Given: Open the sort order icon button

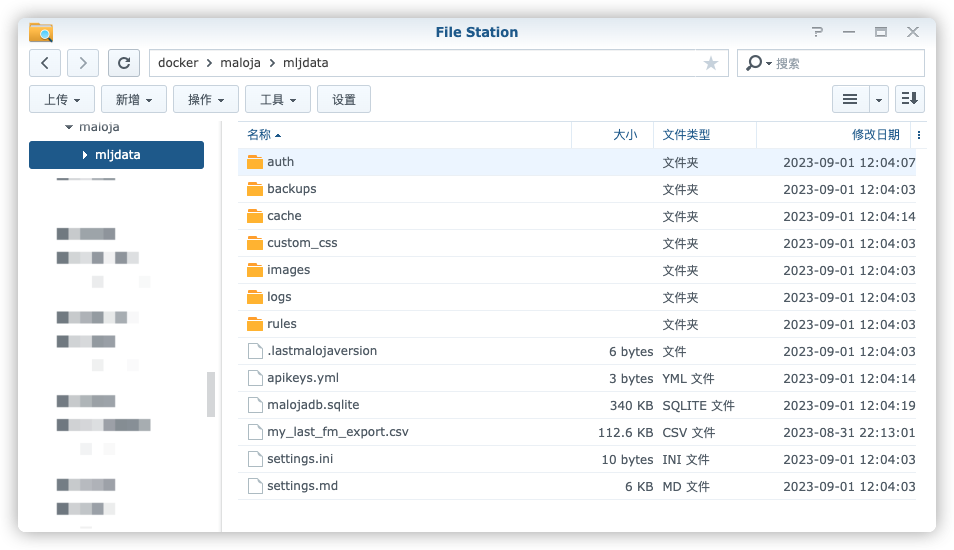Looking at the screenshot, I should tap(910, 99).
